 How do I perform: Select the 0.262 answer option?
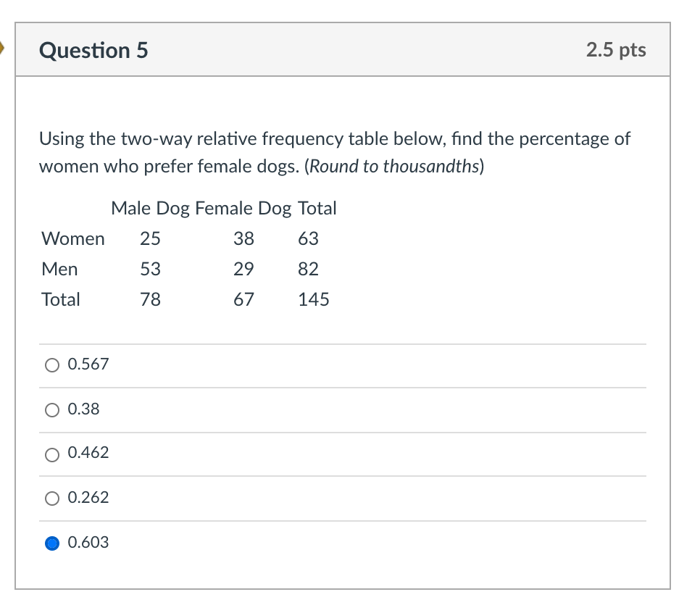pos(51,499)
